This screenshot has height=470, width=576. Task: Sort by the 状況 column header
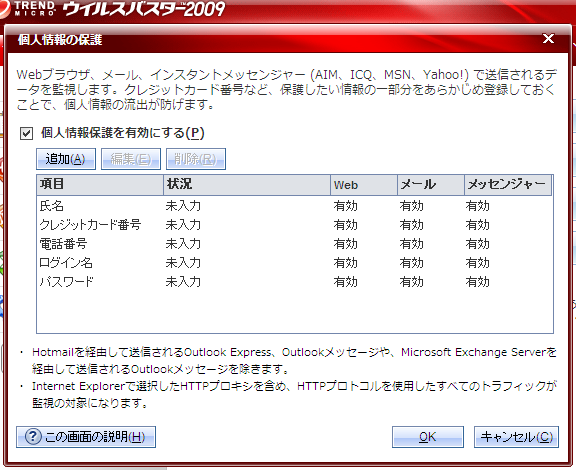(x=247, y=185)
